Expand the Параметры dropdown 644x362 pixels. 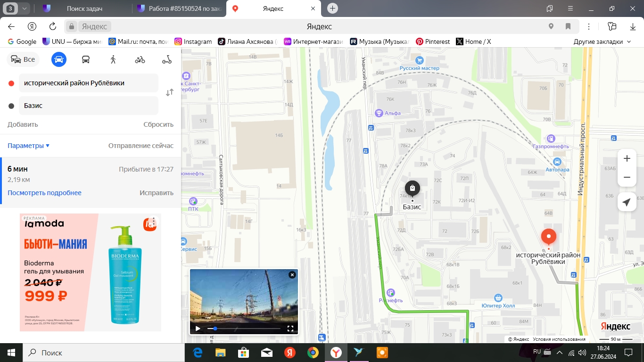pos(28,146)
